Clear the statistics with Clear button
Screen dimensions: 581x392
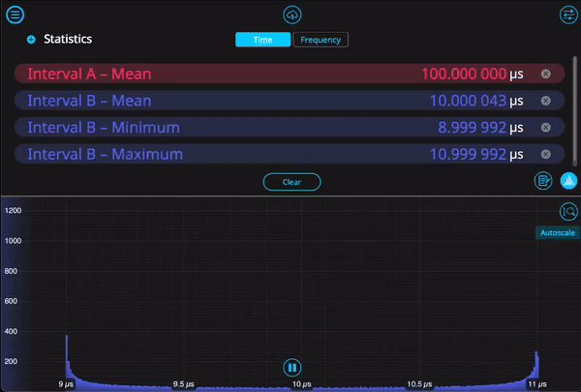292,182
